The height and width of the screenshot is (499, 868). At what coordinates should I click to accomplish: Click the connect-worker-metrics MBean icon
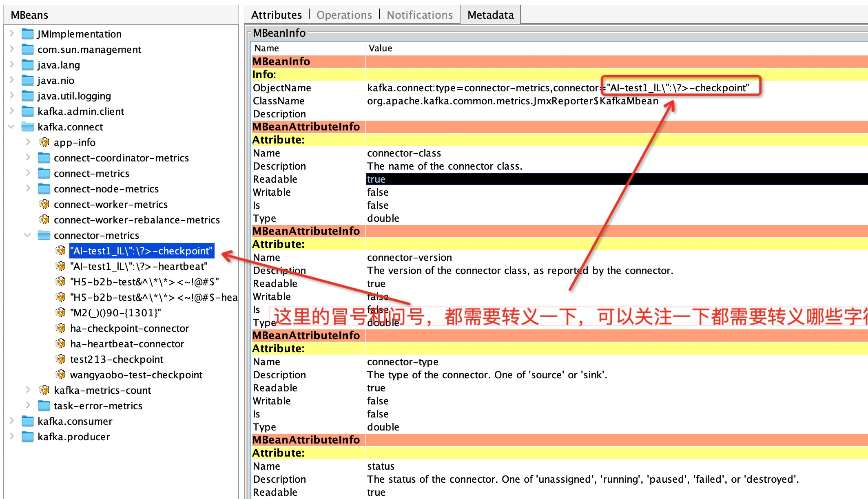[44, 204]
